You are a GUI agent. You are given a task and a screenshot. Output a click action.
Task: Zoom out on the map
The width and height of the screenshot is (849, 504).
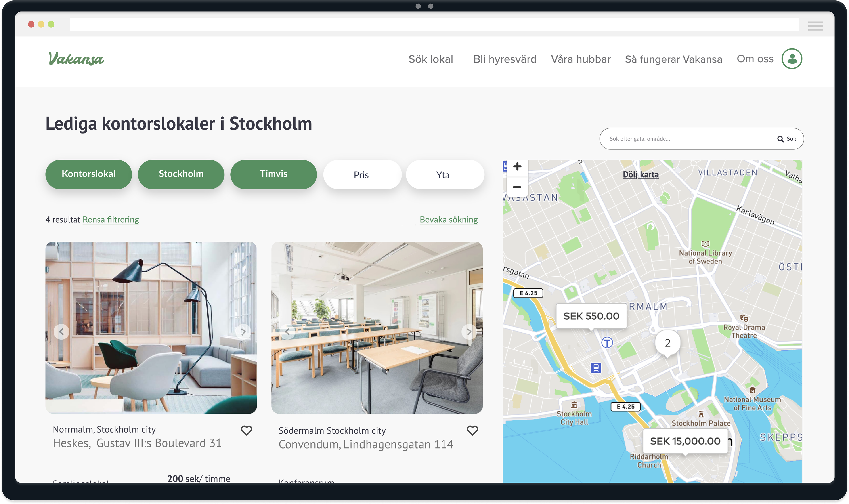pos(517,187)
